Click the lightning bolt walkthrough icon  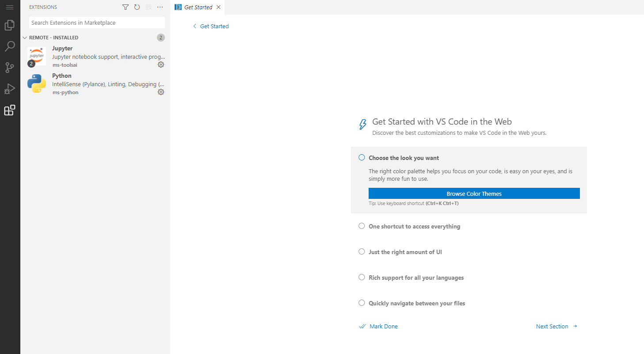point(363,124)
